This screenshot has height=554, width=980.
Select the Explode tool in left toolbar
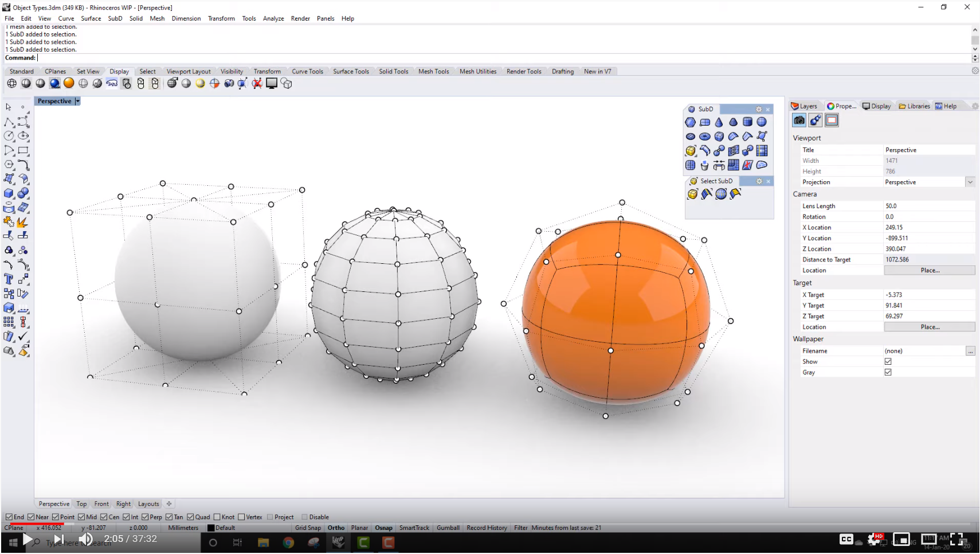[x=22, y=221]
